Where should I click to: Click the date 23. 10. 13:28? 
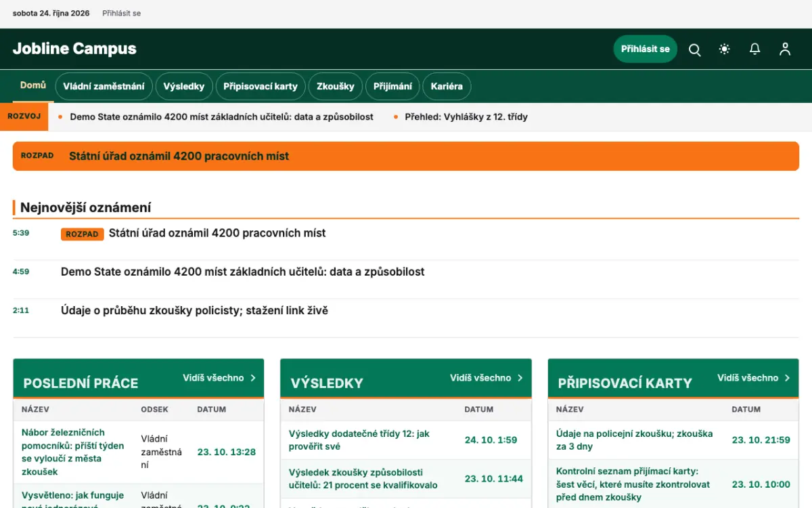tap(227, 452)
